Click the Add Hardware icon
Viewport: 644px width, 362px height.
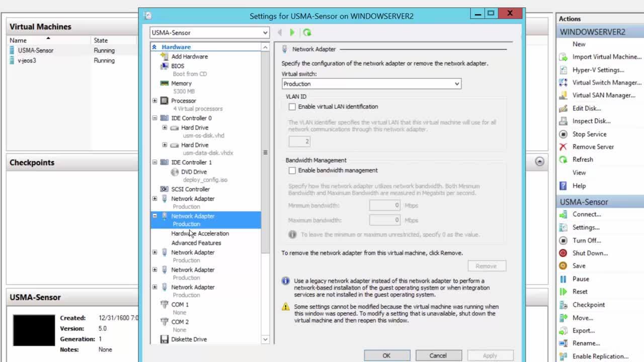[164, 56]
